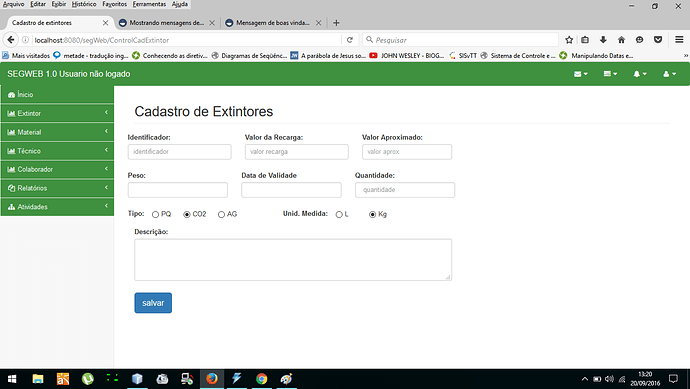Open the user profile icon menu
The height and width of the screenshot is (389, 690).
coord(669,74)
